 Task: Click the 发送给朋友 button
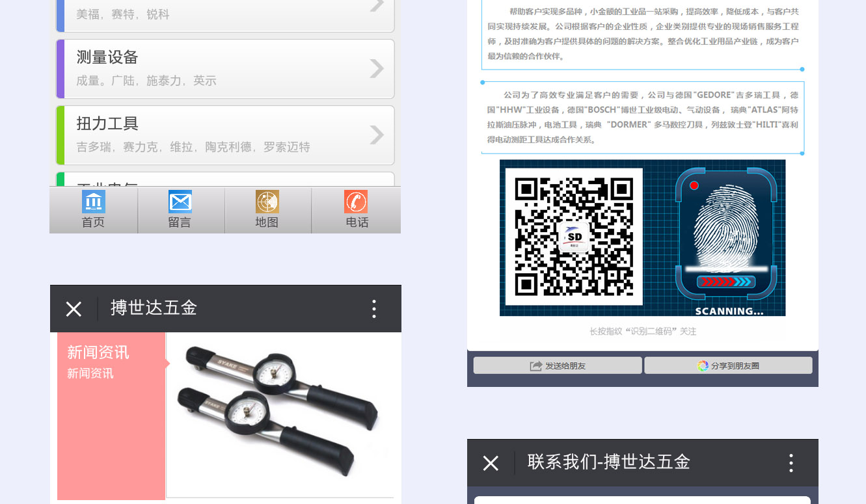(x=558, y=365)
